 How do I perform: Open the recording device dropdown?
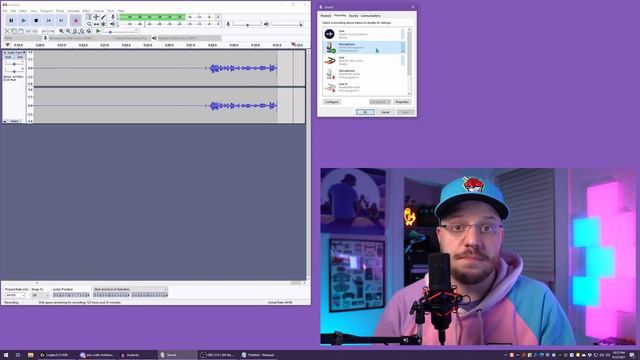click(80, 38)
